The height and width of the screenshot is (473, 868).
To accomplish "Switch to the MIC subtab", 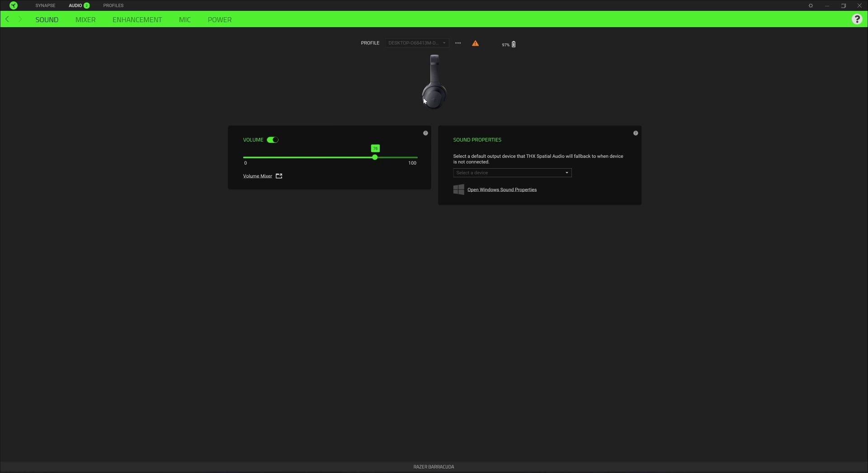I will (185, 19).
